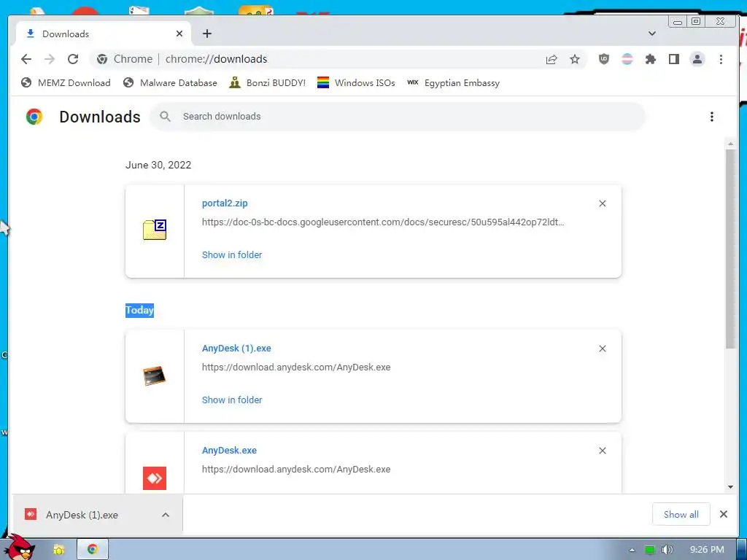The width and height of the screenshot is (747, 560).
Task: Open the AnyDesk (1).exe file link
Action: (x=236, y=348)
